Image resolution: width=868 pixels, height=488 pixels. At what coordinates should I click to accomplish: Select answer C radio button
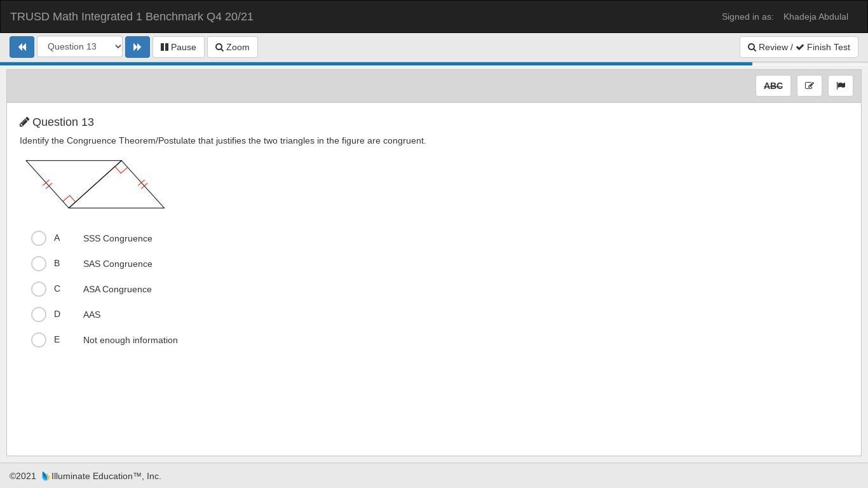coord(39,289)
